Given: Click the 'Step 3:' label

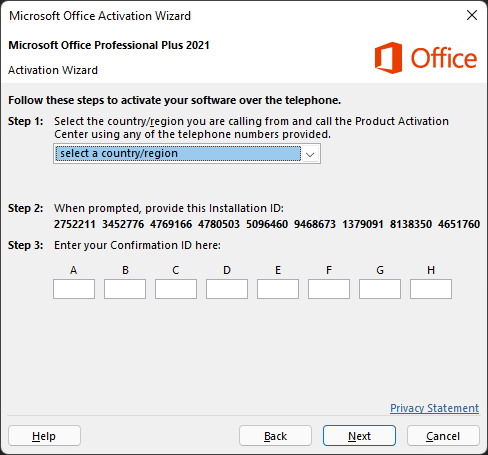Looking at the screenshot, I should click(26, 245).
